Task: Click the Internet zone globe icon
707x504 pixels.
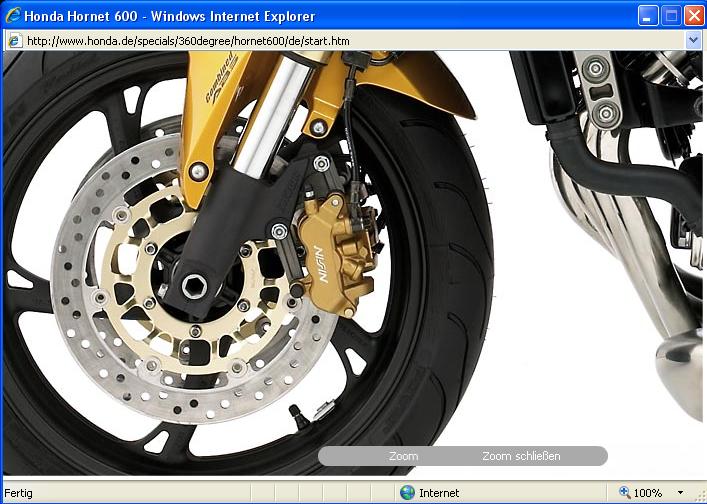Action: 407,492
